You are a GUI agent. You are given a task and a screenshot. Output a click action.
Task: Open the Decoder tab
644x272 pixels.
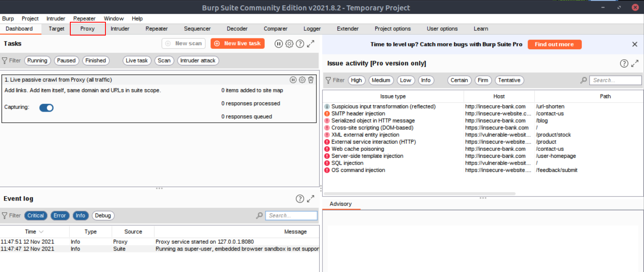click(x=237, y=29)
